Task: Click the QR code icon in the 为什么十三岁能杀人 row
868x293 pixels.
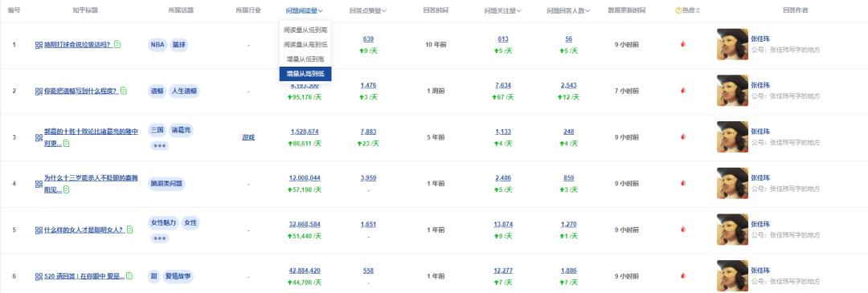Action: pos(39,184)
